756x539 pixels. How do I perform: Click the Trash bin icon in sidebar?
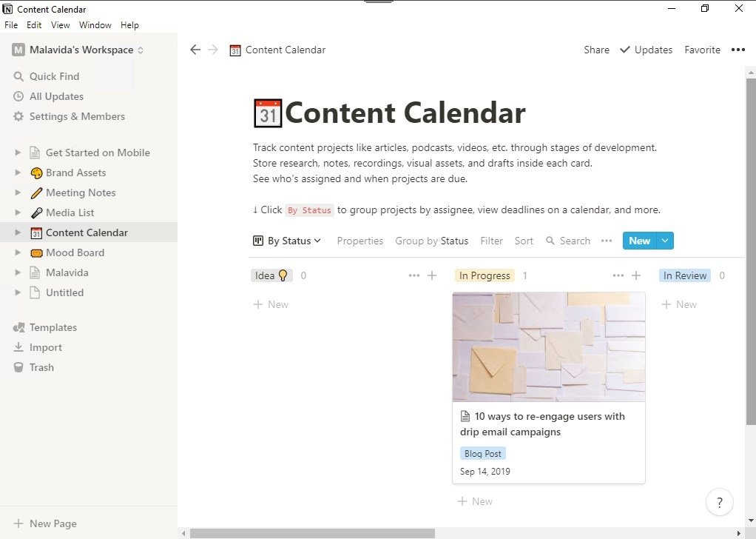click(18, 368)
